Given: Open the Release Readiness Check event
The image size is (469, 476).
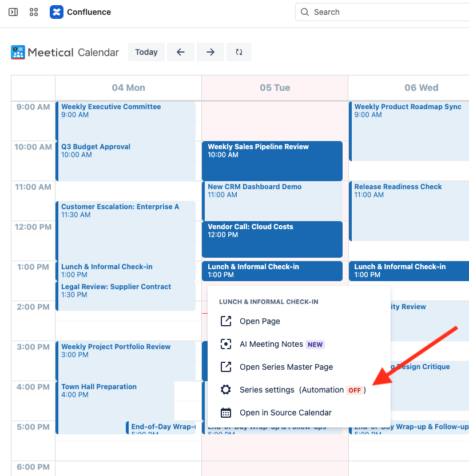Looking at the screenshot, I should [x=409, y=211].
